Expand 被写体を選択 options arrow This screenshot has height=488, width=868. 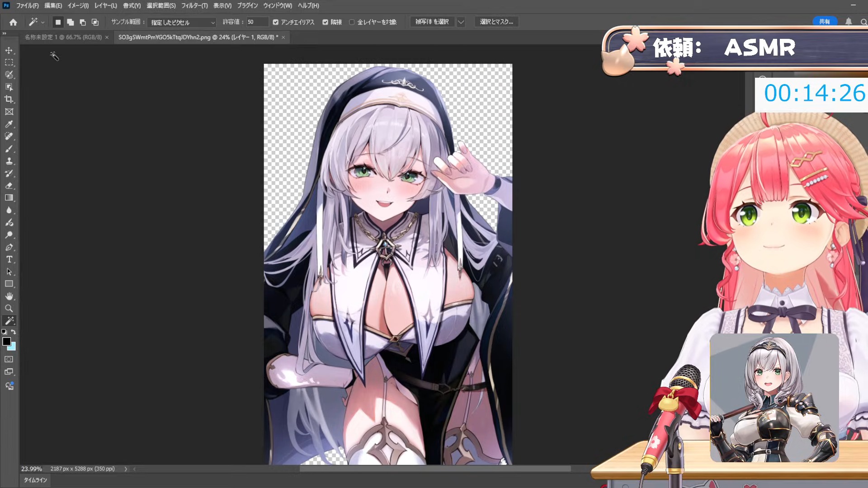click(x=461, y=22)
